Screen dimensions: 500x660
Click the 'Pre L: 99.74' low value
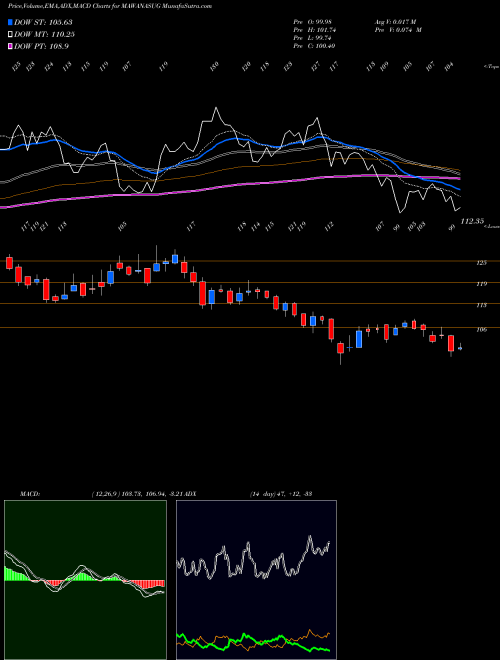(x=314, y=38)
